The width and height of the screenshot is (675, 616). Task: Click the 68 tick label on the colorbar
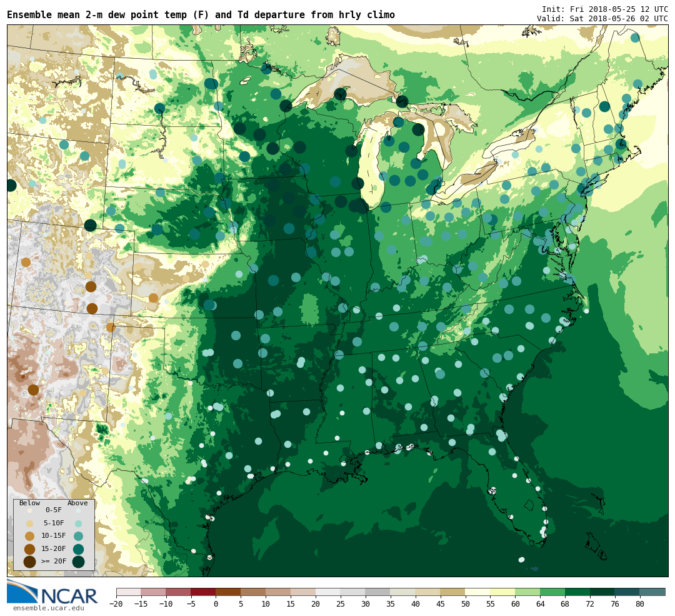pyautogui.click(x=565, y=604)
